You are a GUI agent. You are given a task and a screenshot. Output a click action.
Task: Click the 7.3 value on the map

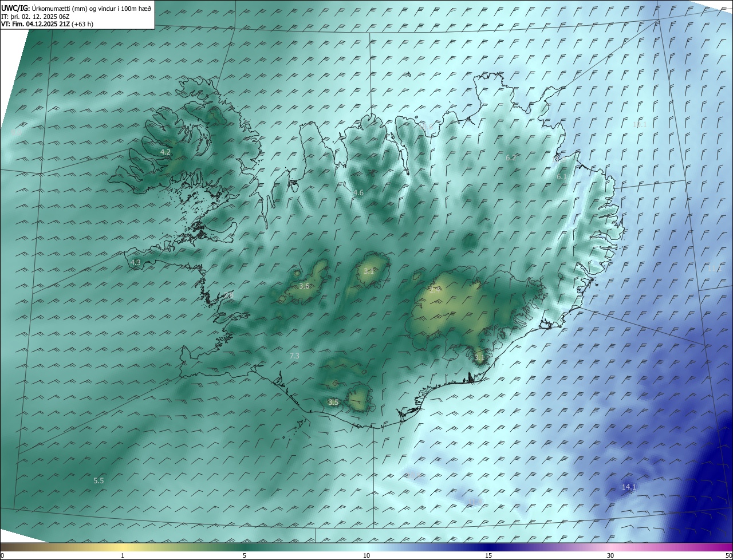[294, 356]
